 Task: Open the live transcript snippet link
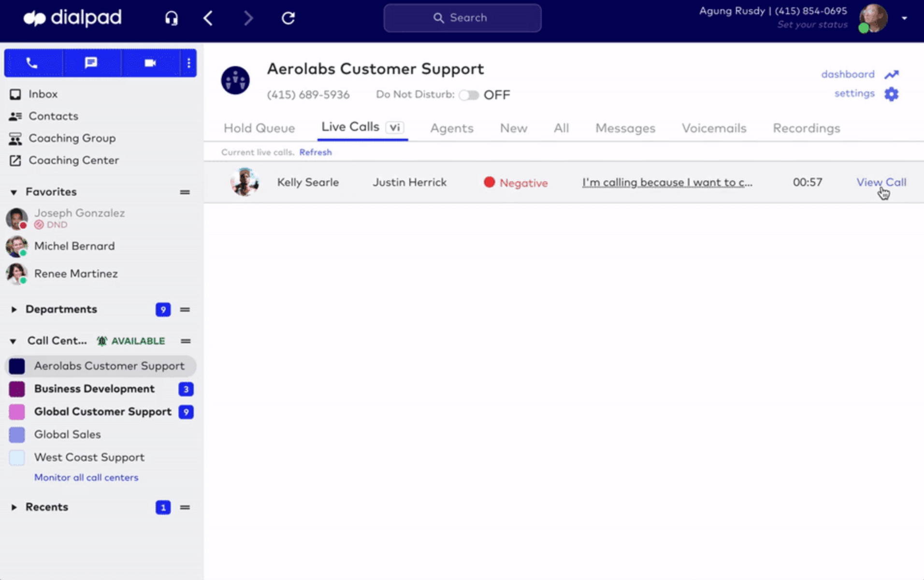tap(667, 182)
